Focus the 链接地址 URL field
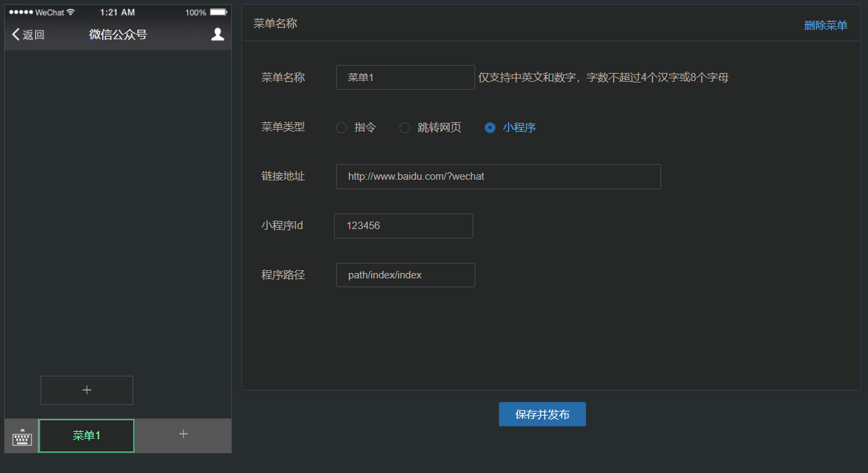 498,176
